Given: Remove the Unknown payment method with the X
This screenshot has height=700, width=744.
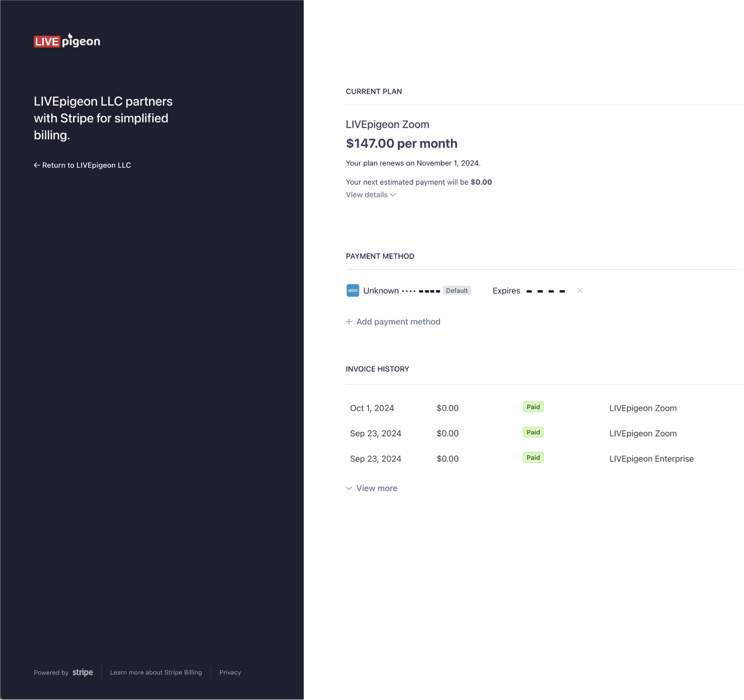Looking at the screenshot, I should click(x=580, y=291).
